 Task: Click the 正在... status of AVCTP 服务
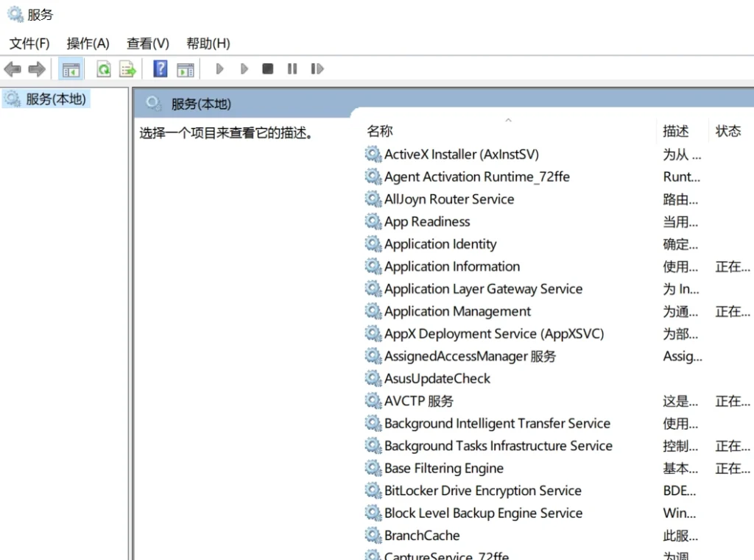tap(733, 401)
